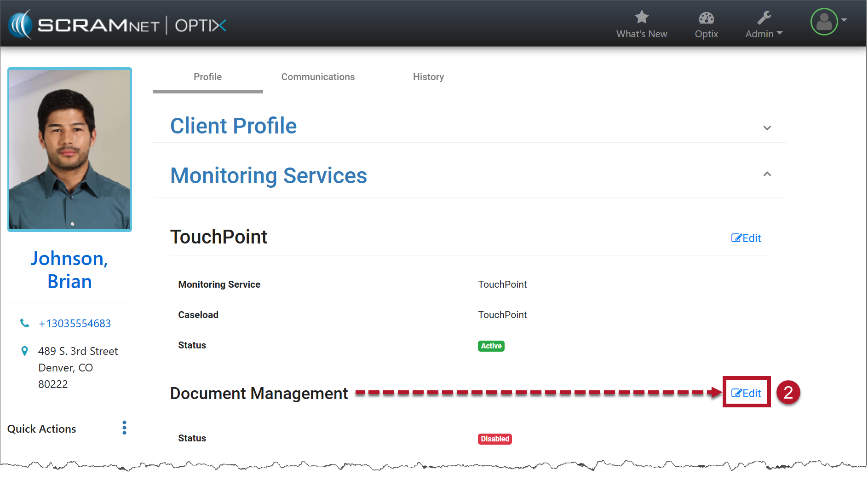868x481 pixels.
Task: Click Brian Johnson's profile photo
Action: tap(70, 149)
